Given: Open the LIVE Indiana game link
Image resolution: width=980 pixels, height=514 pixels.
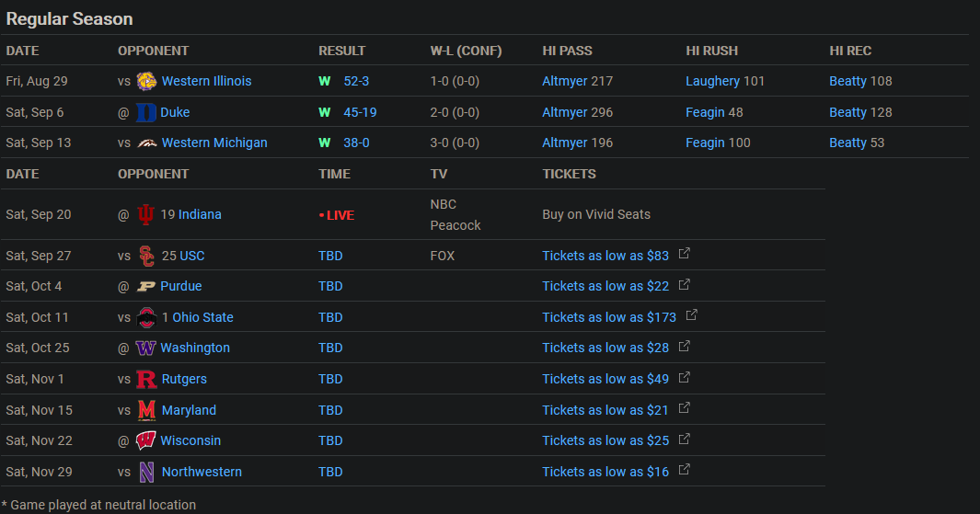Looking at the screenshot, I should [x=337, y=215].
